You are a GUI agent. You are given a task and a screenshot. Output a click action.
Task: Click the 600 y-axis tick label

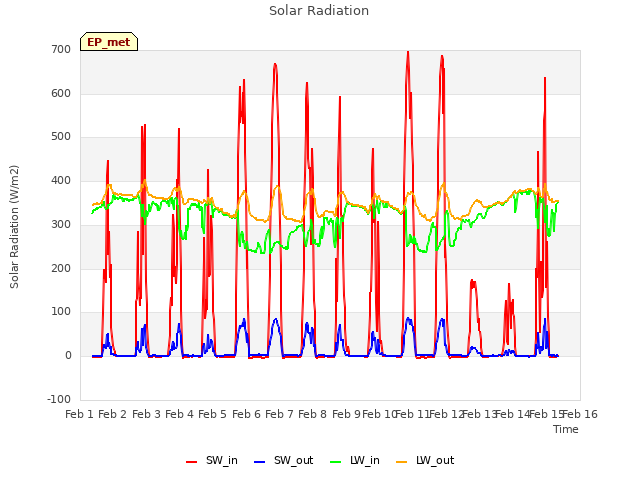pos(61,93)
